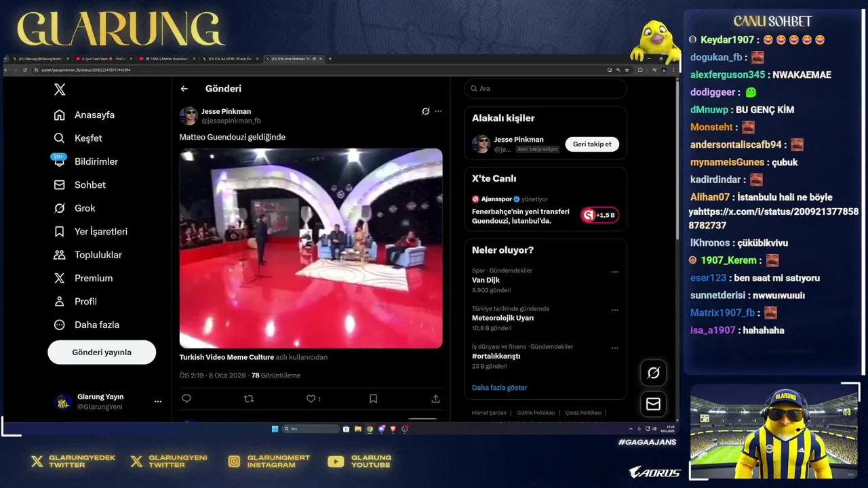Open Hizmet Şartları footer link
868x488 pixels.
coord(489,413)
